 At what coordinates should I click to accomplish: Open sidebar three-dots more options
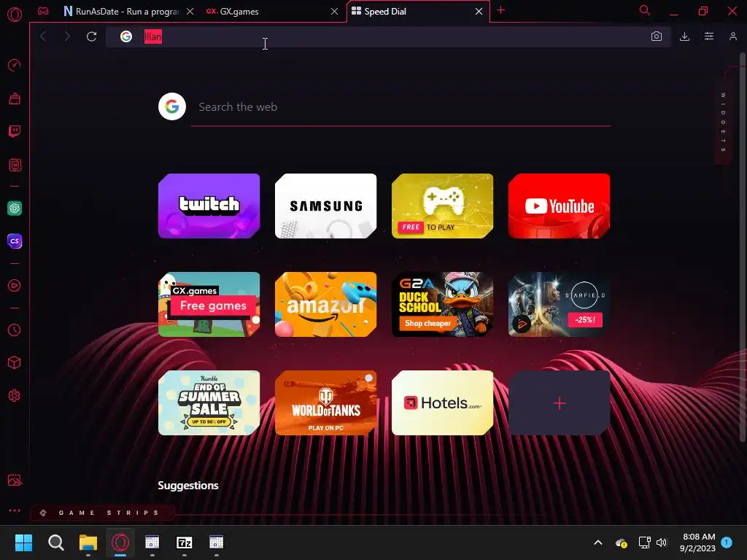15,510
